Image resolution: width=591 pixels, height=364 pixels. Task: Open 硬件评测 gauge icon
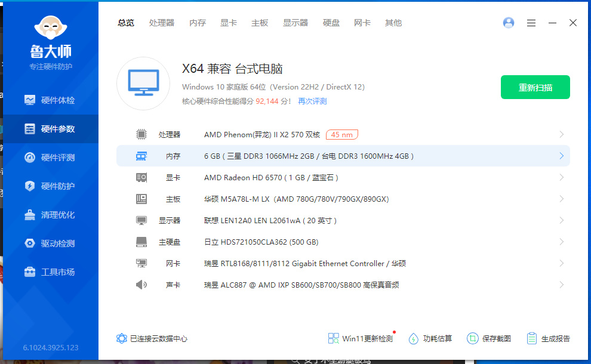30,158
